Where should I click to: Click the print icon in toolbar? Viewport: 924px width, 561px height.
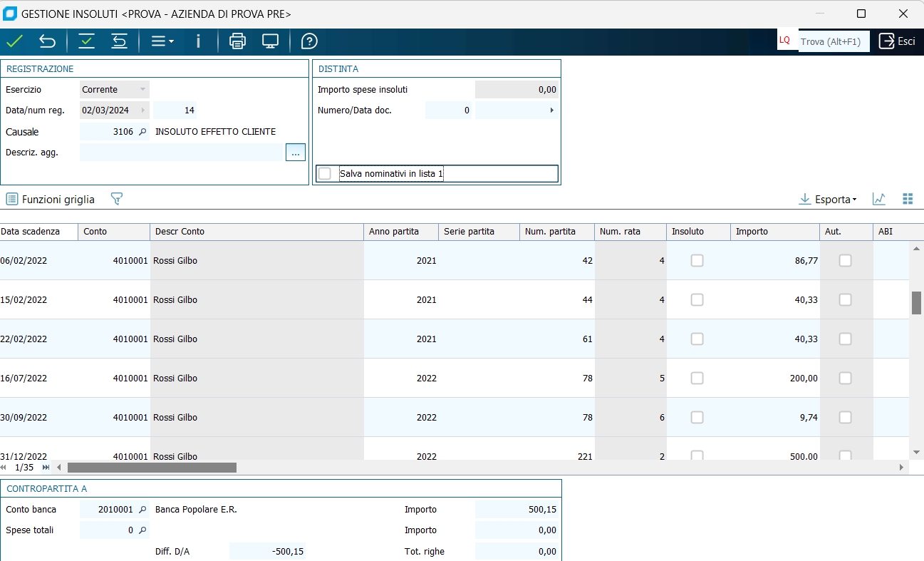(237, 41)
